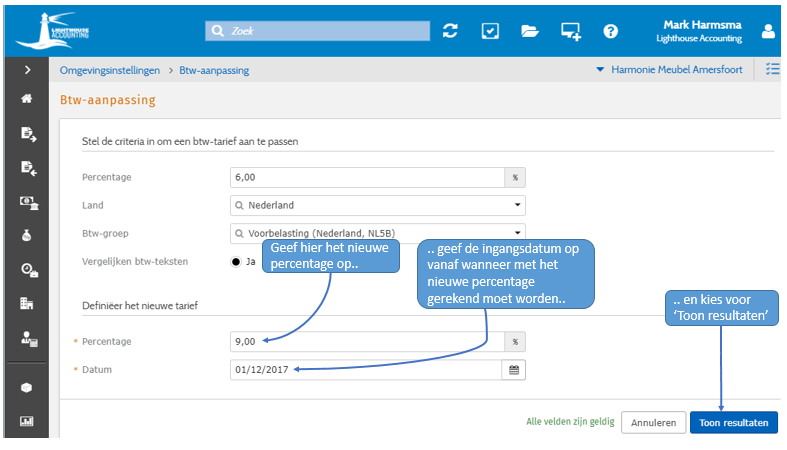Expand the Land dropdown showing Nederland
787x450 pixels.
[517, 205]
